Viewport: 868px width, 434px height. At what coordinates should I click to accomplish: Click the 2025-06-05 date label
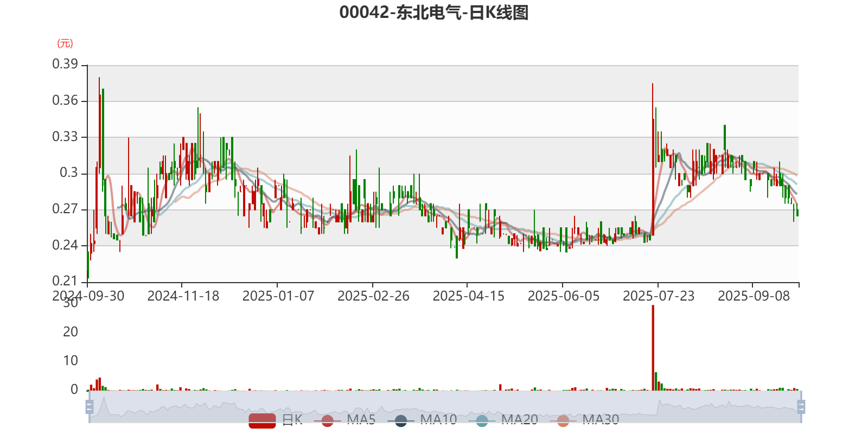click(x=564, y=296)
